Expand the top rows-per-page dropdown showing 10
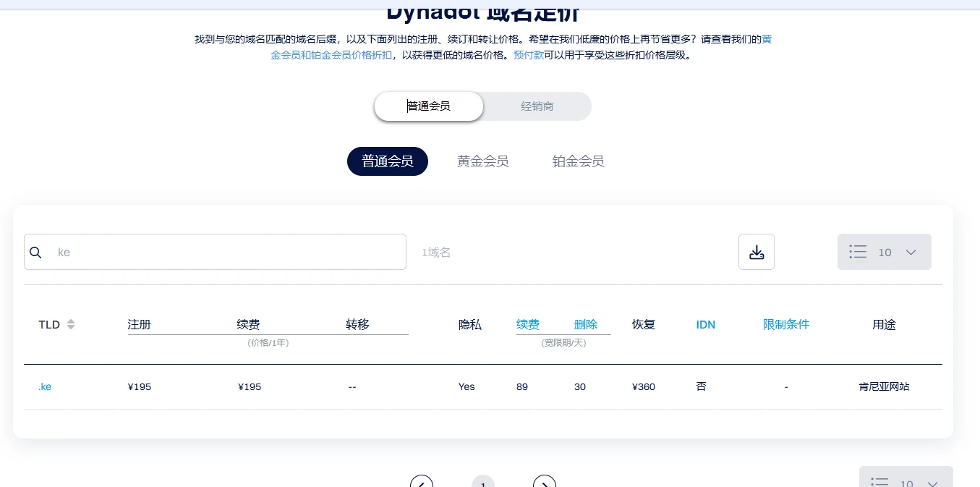Image resolution: width=980 pixels, height=487 pixels. click(x=910, y=252)
